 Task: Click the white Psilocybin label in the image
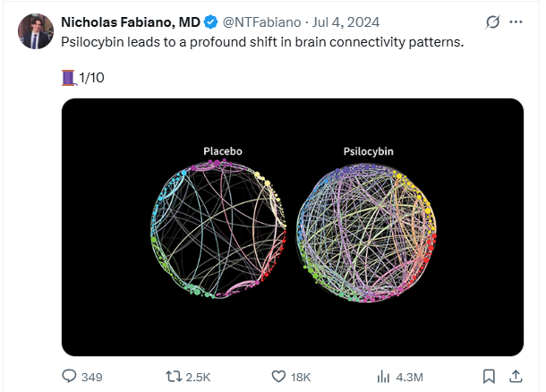[x=368, y=151]
